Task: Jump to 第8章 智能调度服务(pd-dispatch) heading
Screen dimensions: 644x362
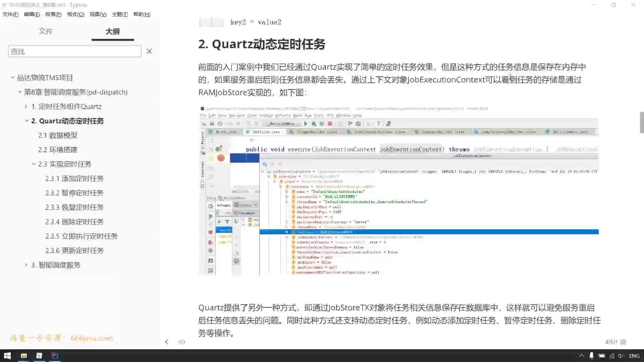Action: (76, 92)
